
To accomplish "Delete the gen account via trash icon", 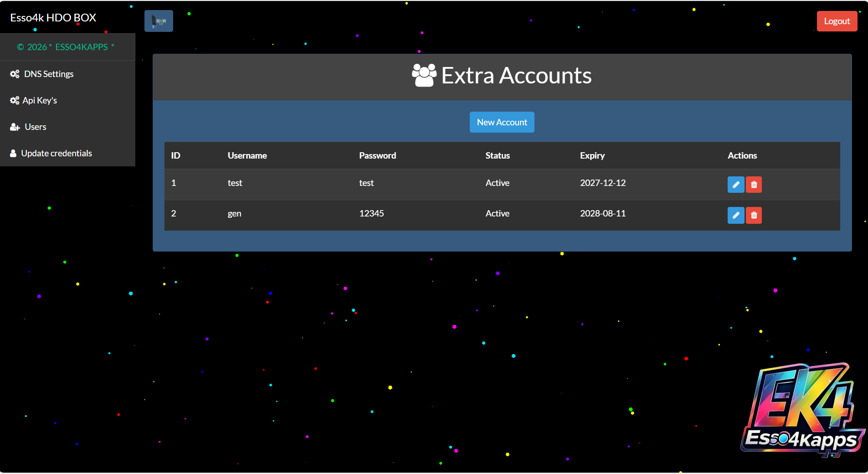I will [754, 215].
